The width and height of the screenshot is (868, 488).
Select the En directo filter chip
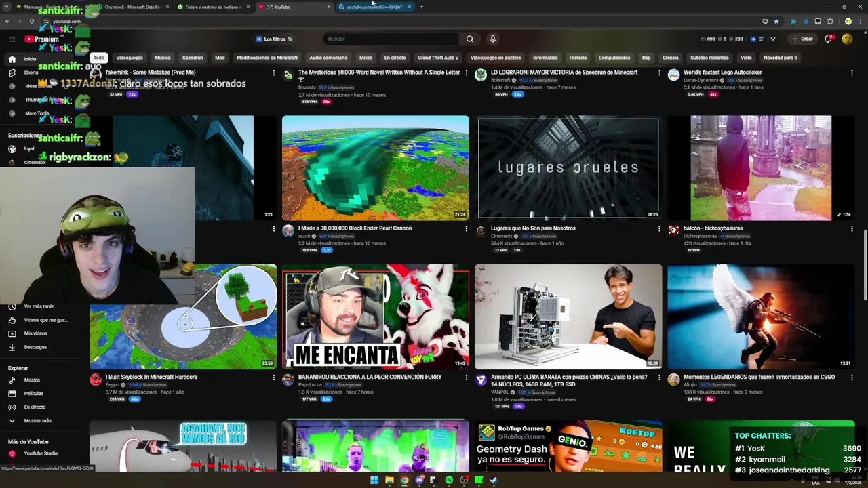click(395, 58)
